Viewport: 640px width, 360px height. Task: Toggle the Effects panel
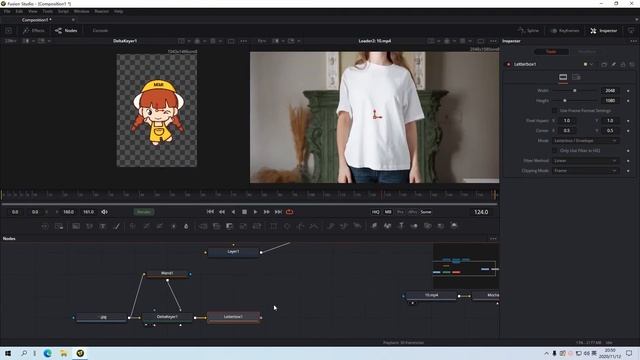[34, 31]
